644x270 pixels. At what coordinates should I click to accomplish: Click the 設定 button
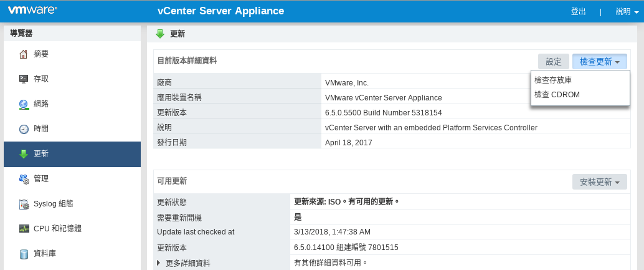(x=554, y=62)
